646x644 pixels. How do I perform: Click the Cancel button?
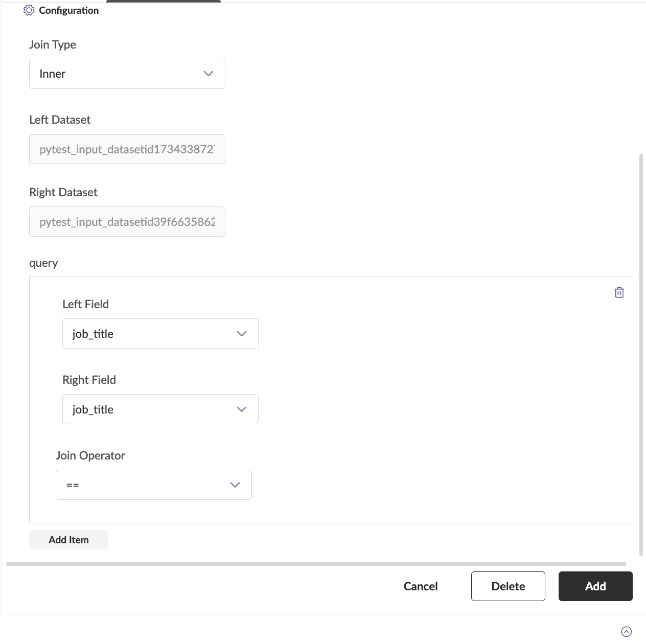pos(420,586)
